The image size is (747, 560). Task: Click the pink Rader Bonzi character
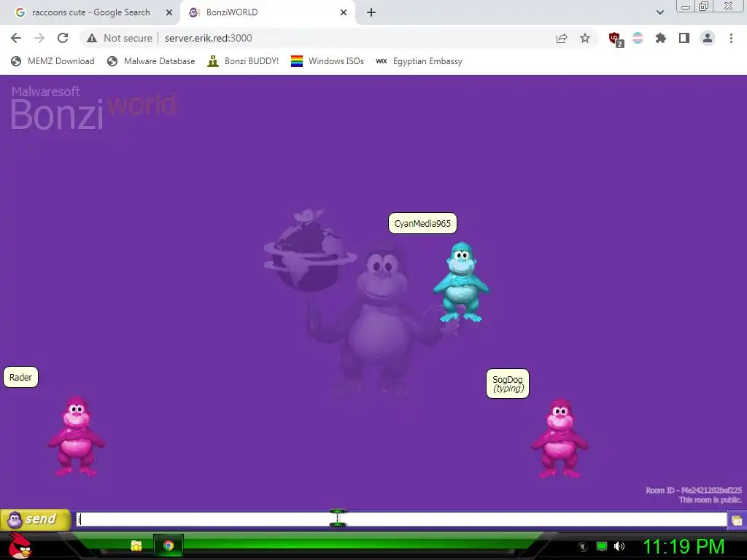(x=76, y=436)
